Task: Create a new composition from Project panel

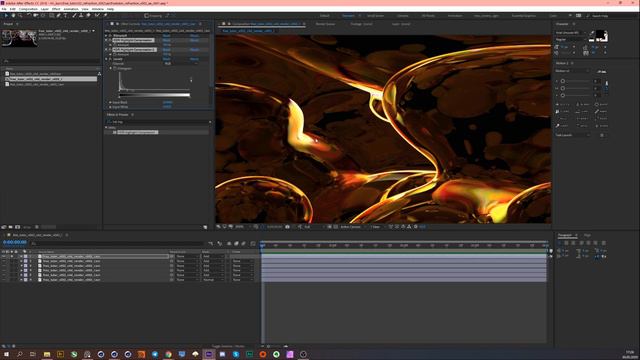Action: (x=18, y=227)
